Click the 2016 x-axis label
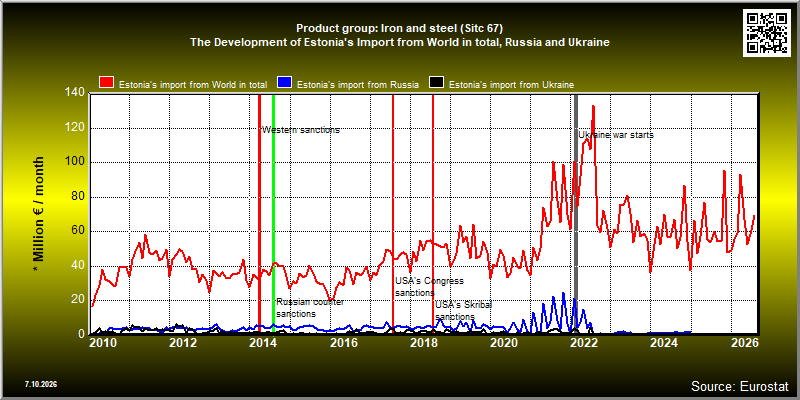Image resolution: width=800 pixels, height=400 pixels. pyautogui.click(x=344, y=343)
